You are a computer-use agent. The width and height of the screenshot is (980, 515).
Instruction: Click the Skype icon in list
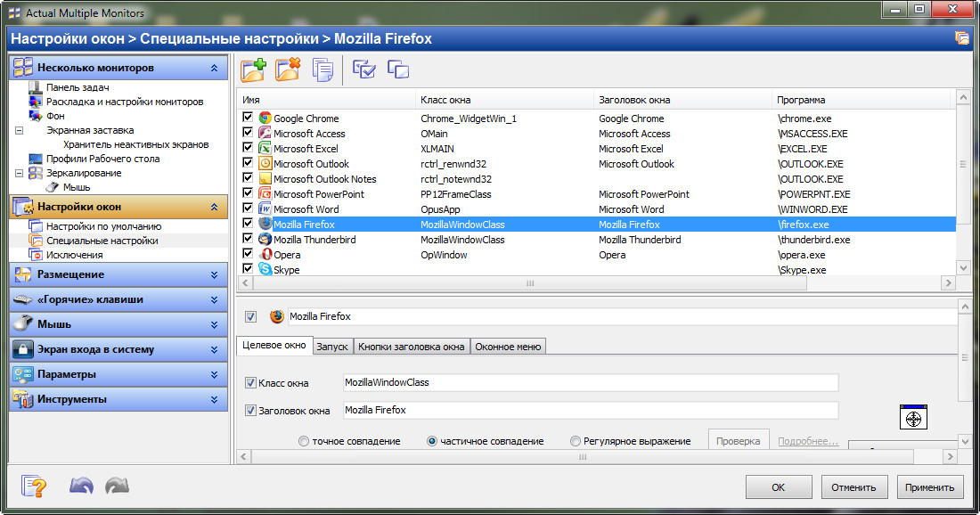265,269
